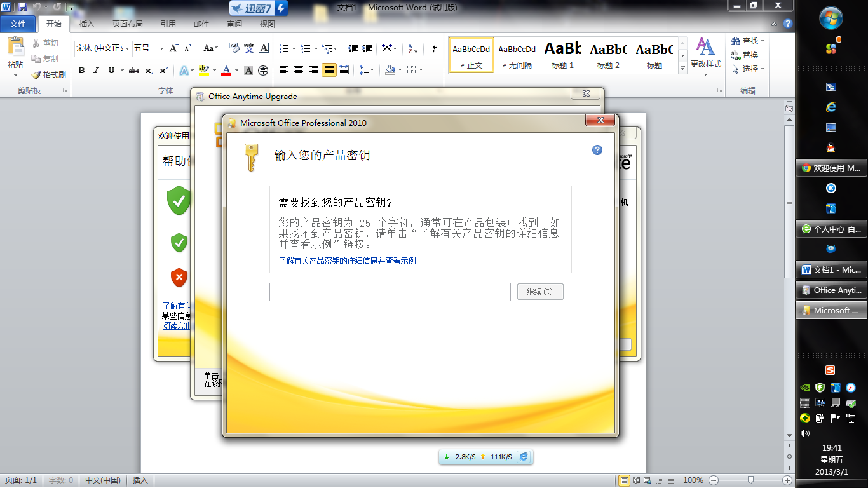The image size is (868, 488).
Task: Switch to the 邮件 (Mailings) tab
Action: tap(201, 24)
